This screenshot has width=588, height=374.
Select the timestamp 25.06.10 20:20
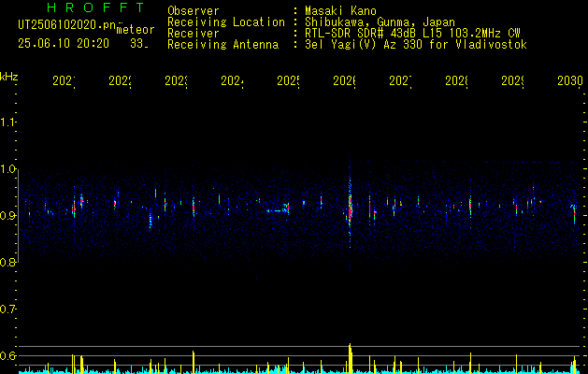pos(64,44)
